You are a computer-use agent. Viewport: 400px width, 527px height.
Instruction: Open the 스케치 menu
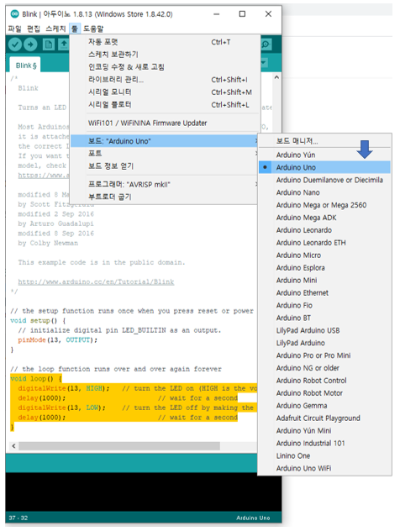pos(55,29)
